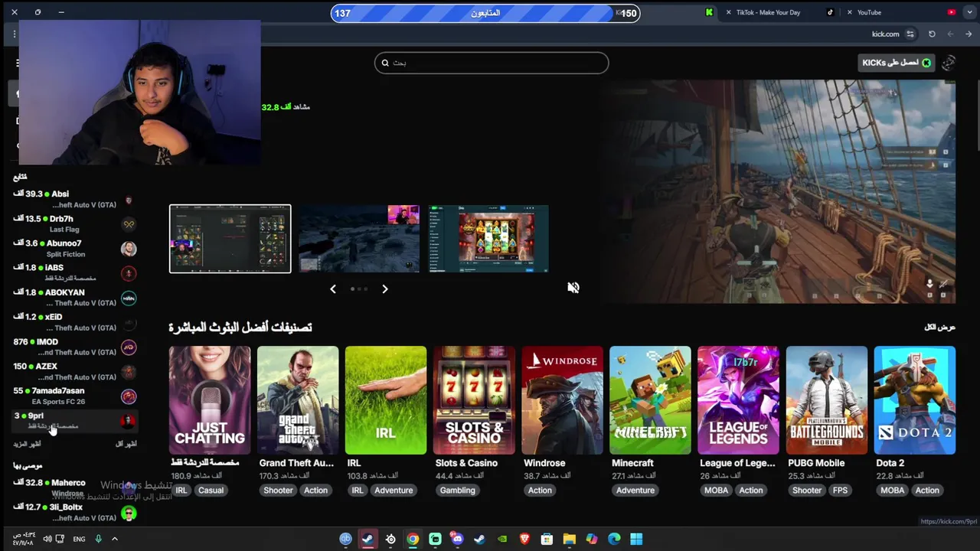Click the IMOD channel avatar in the sidebar
Image resolution: width=980 pixels, height=551 pixels.
(x=129, y=347)
